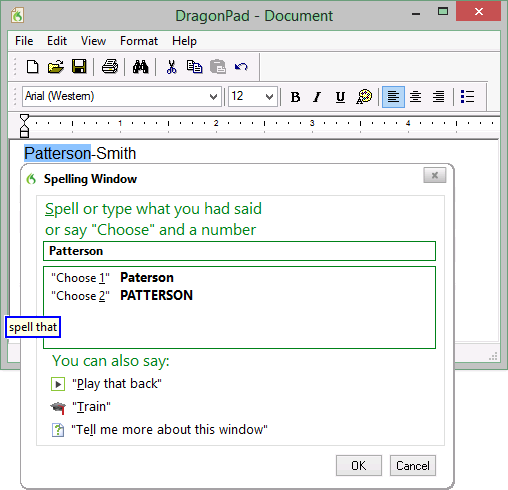This screenshot has height=490, width=508.
Task: Cut selection using the scissors icon
Action: point(171,67)
